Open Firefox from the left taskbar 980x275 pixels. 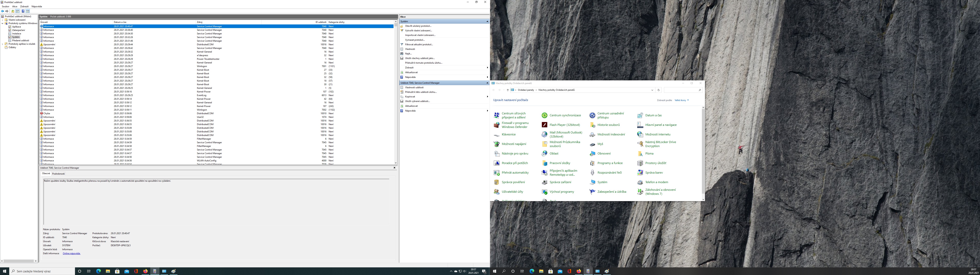tap(145, 271)
